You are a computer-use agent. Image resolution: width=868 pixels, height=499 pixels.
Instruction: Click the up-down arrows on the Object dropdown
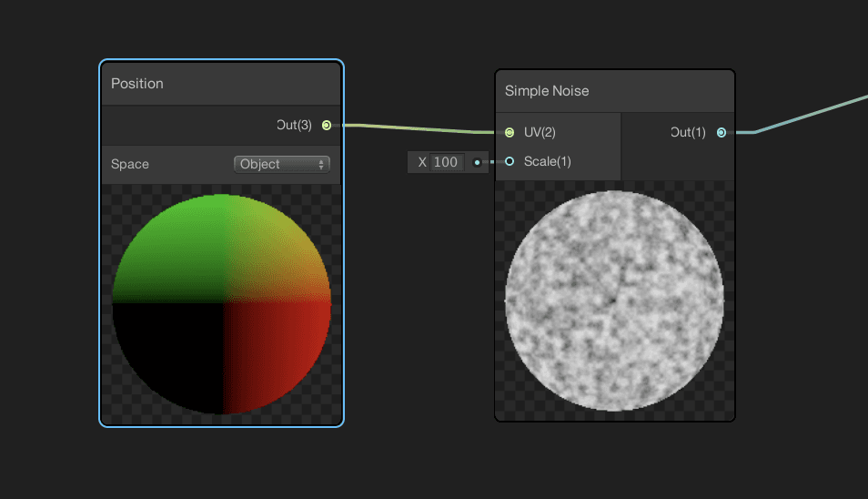321,165
